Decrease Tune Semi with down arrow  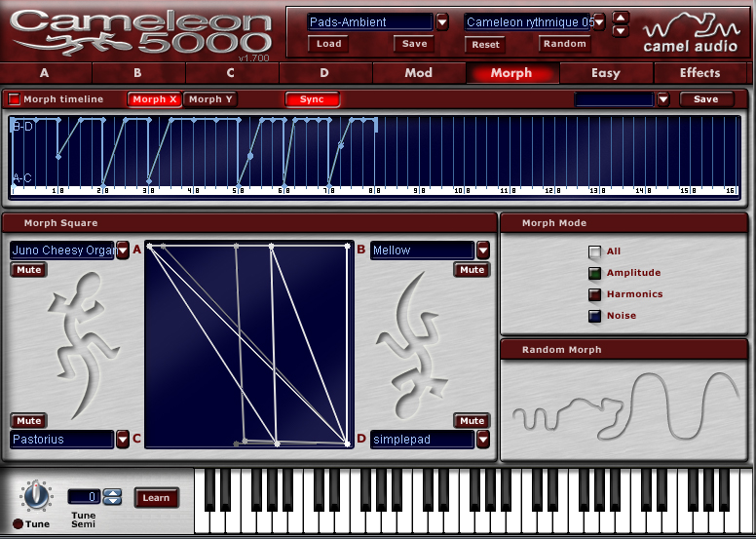coord(113,500)
